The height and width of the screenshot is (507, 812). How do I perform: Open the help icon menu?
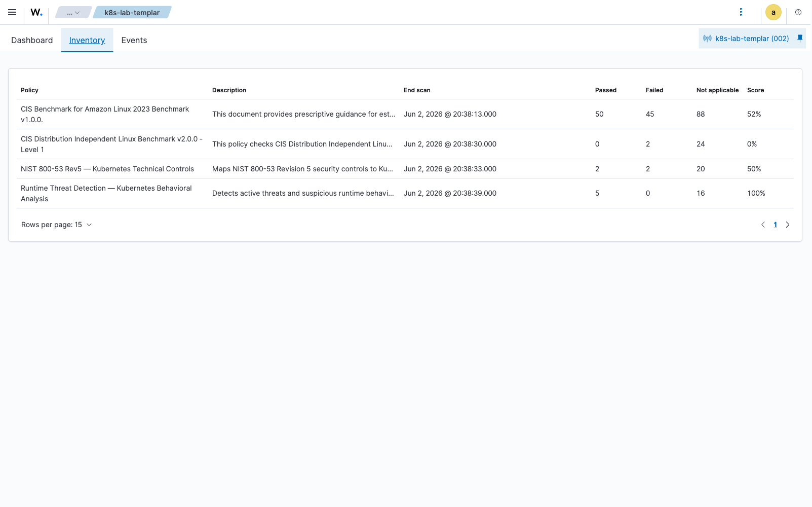[x=798, y=12]
